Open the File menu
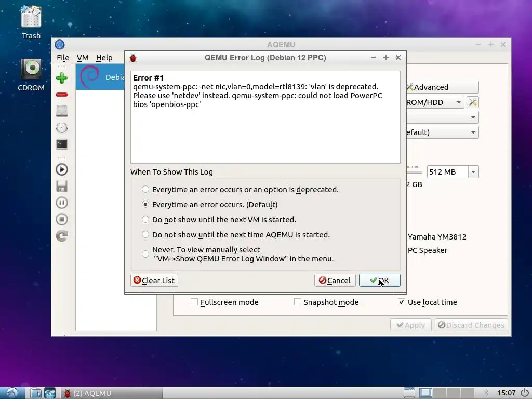 [x=63, y=58]
